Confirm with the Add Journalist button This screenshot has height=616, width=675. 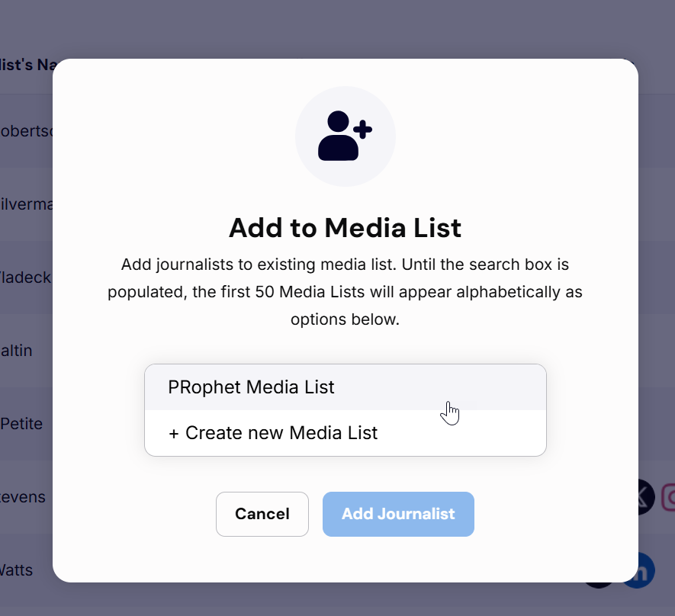point(398,514)
